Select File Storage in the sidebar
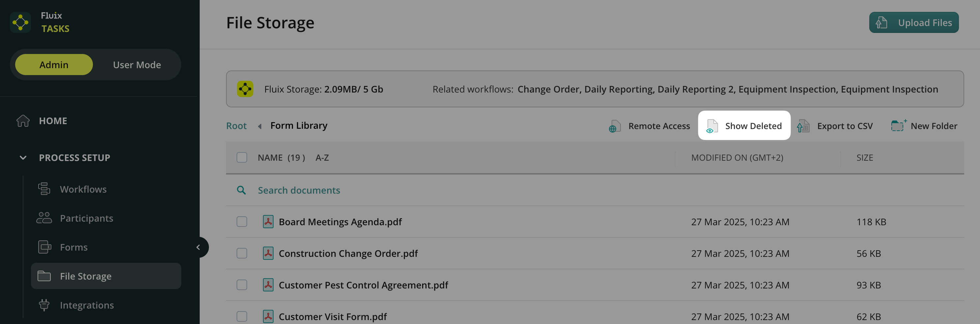This screenshot has width=980, height=324. [x=86, y=276]
